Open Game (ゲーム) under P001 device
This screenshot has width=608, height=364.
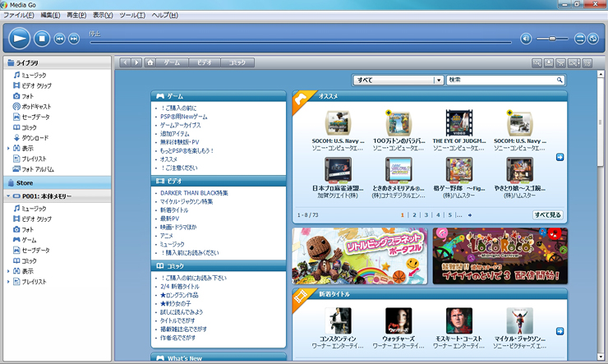tap(28, 239)
